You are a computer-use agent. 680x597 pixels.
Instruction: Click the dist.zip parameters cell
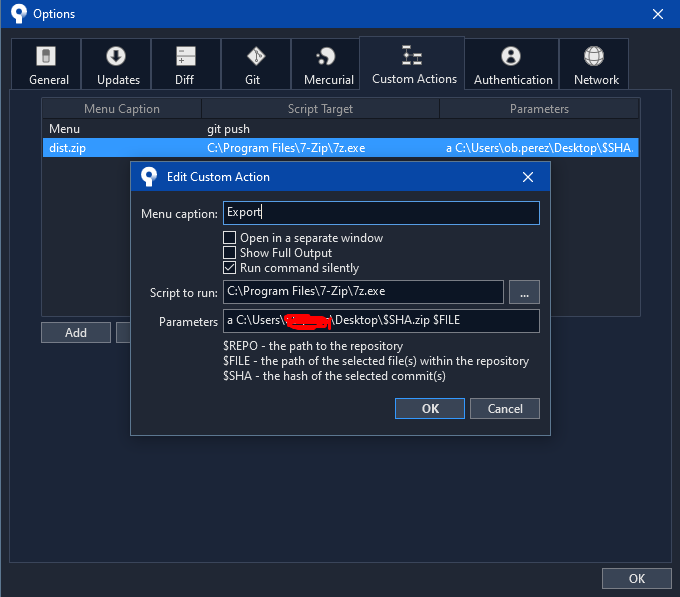[539, 148]
